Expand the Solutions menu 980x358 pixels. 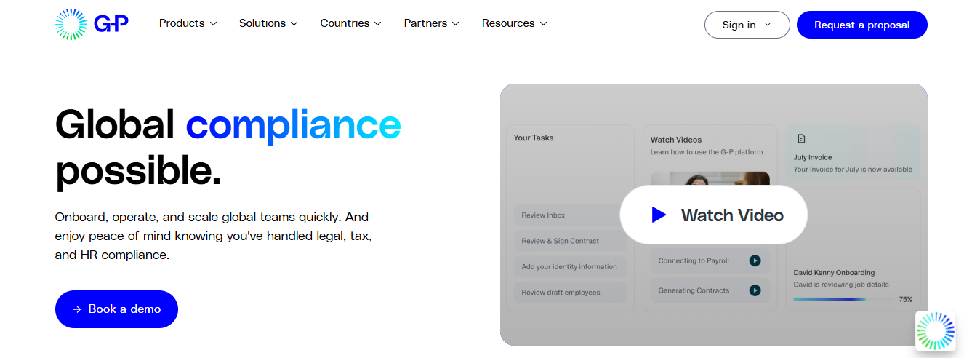tap(268, 23)
